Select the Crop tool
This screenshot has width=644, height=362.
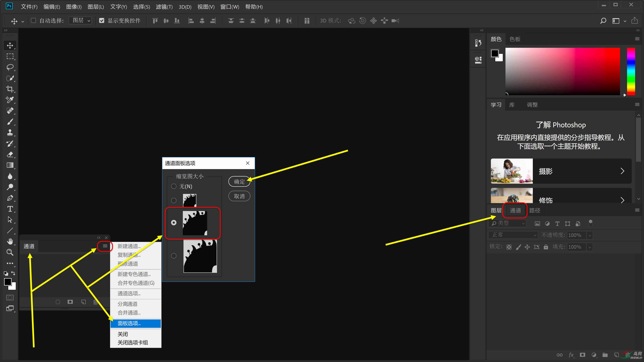(x=10, y=89)
